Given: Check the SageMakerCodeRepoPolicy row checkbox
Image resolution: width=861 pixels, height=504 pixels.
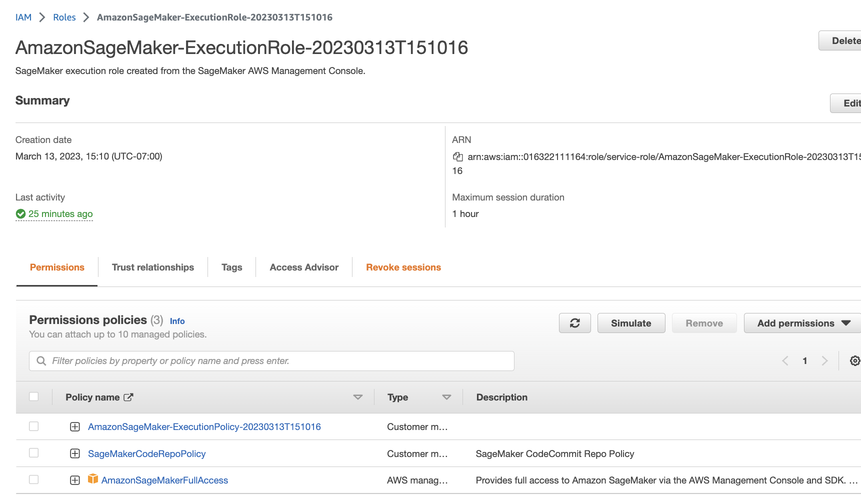Looking at the screenshot, I should click(x=34, y=452).
